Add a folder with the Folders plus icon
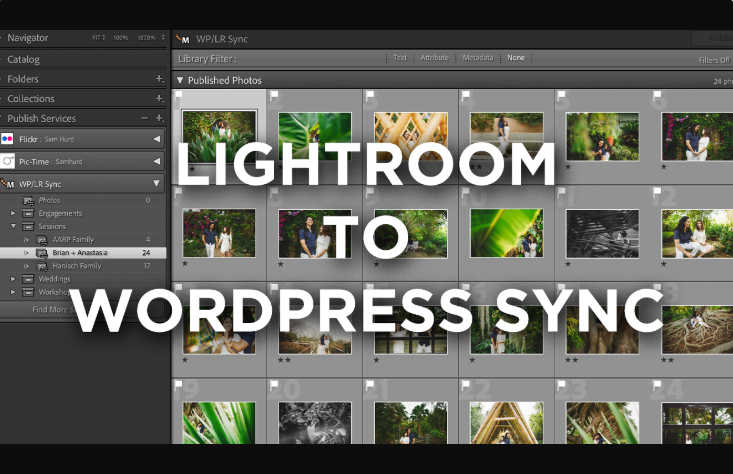This screenshot has height=474, width=733. pos(159,79)
